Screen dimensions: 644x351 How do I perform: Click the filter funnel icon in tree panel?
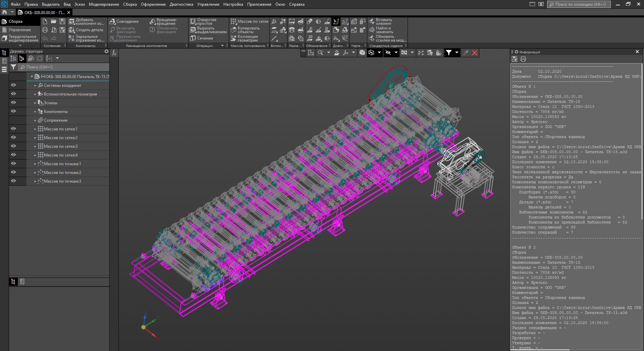coord(13,67)
